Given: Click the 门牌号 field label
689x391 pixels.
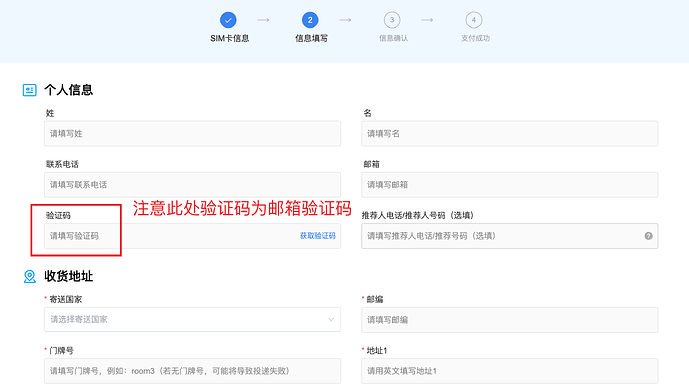Looking at the screenshot, I should point(61,350).
